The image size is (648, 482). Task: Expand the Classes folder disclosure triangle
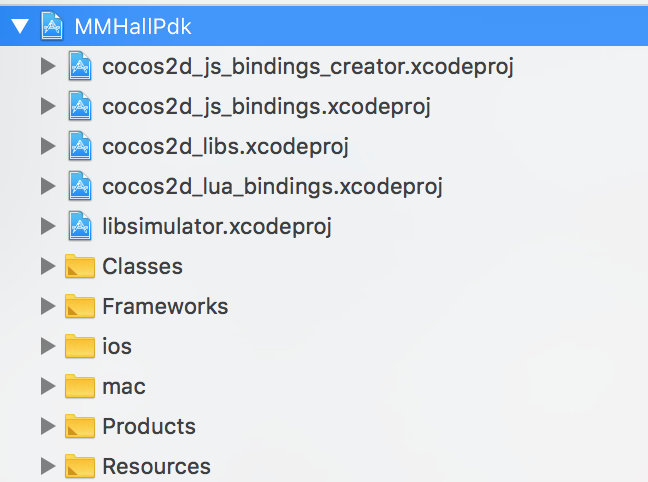(46, 266)
